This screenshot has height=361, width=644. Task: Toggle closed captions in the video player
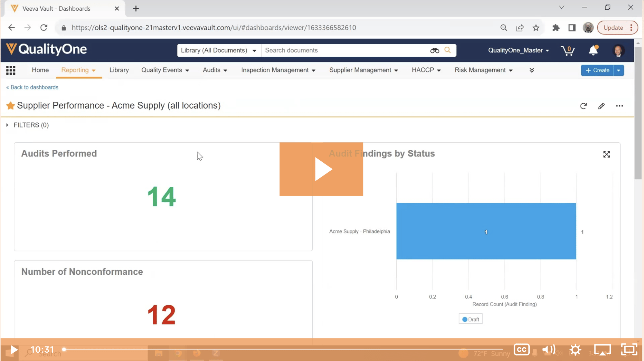point(521,349)
